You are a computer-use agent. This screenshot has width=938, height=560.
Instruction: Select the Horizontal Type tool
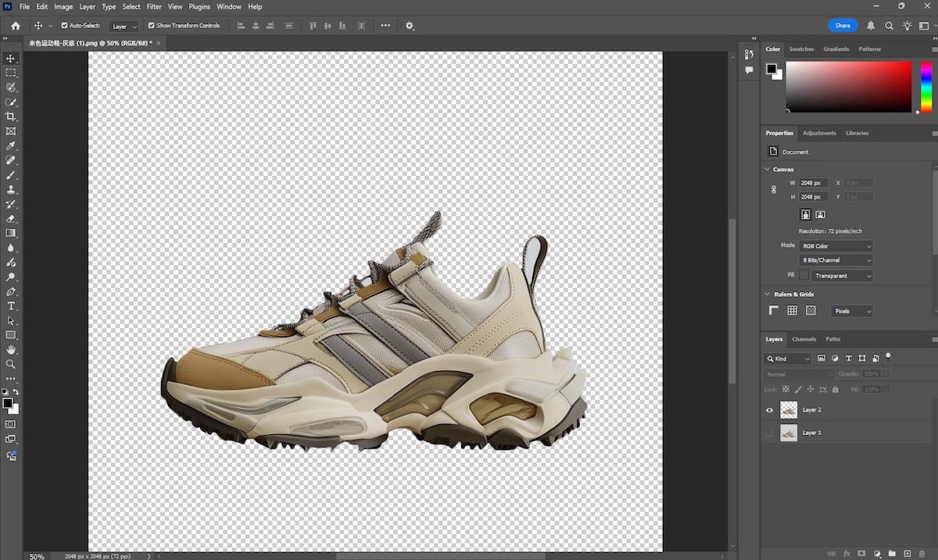[x=11, y=306]
